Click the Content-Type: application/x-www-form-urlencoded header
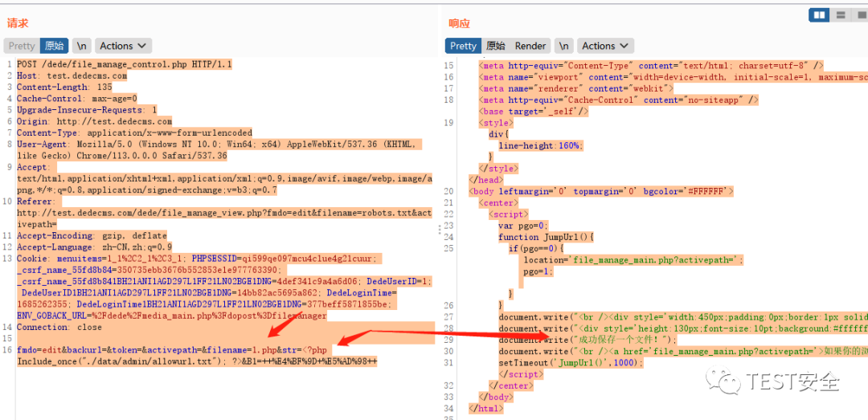This screenshot has height=420, width=868. click(x=134, y=133)
